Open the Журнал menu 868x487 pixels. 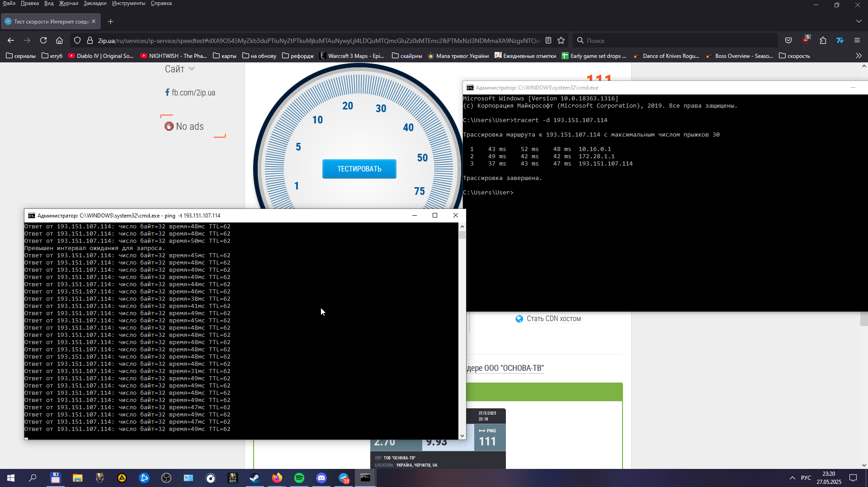(69, 4)
